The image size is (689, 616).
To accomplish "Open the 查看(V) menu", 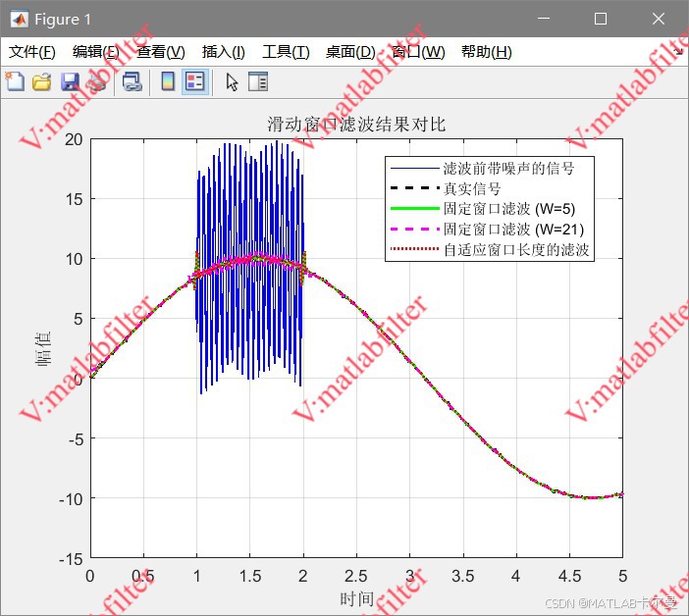I will tap(160, 52).
